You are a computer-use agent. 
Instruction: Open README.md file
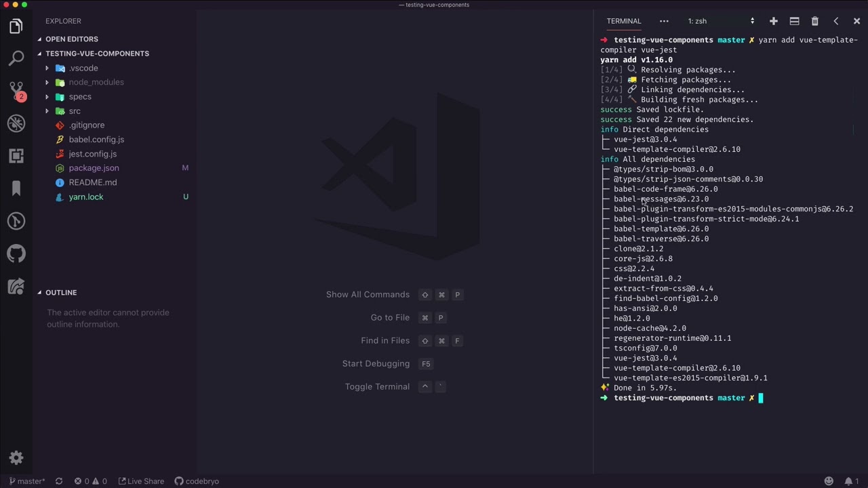(x=93, y=182)
